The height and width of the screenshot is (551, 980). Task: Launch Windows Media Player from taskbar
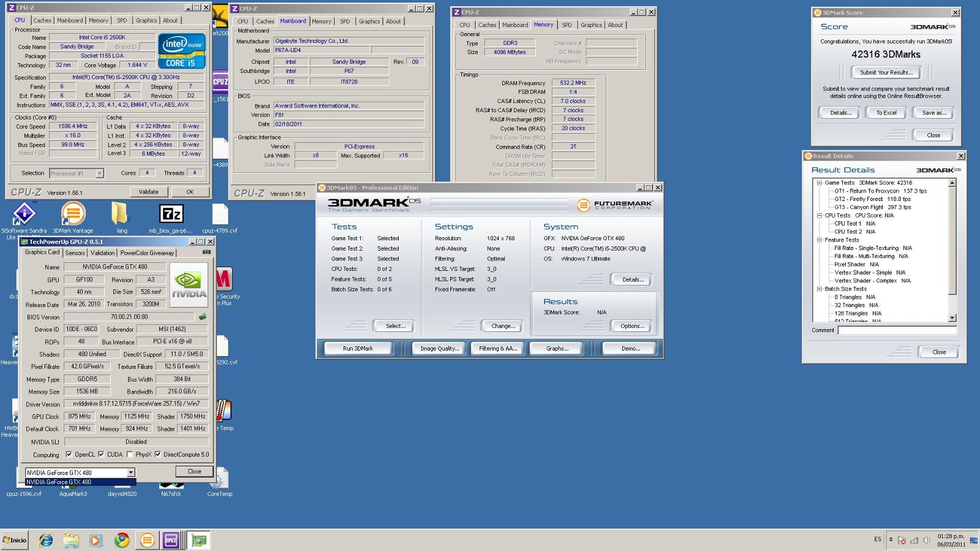96,540
